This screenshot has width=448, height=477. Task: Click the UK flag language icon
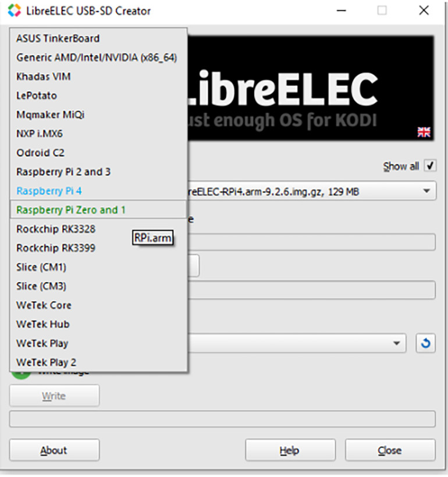(x=424, y=132)
